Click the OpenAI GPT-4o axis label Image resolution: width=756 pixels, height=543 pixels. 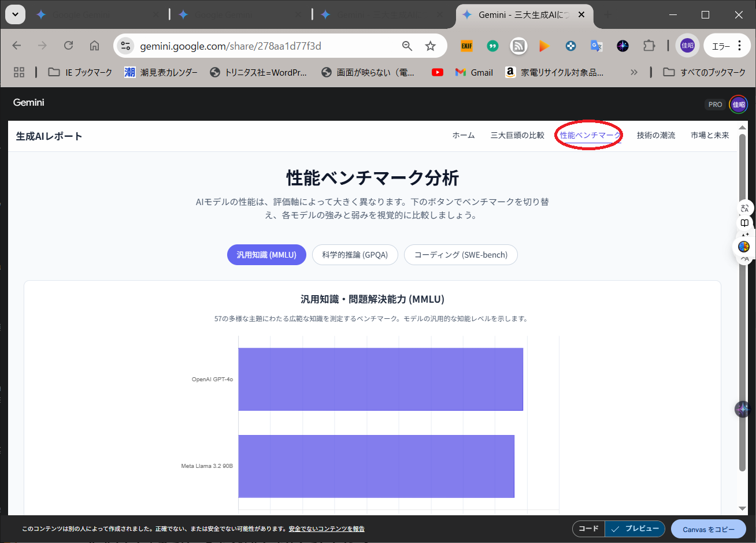(x=212, y=380)
